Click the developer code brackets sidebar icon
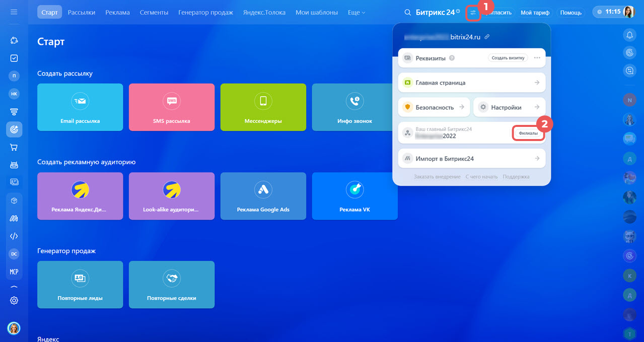Viewport: 644px width, 342px height. [14, 236]
